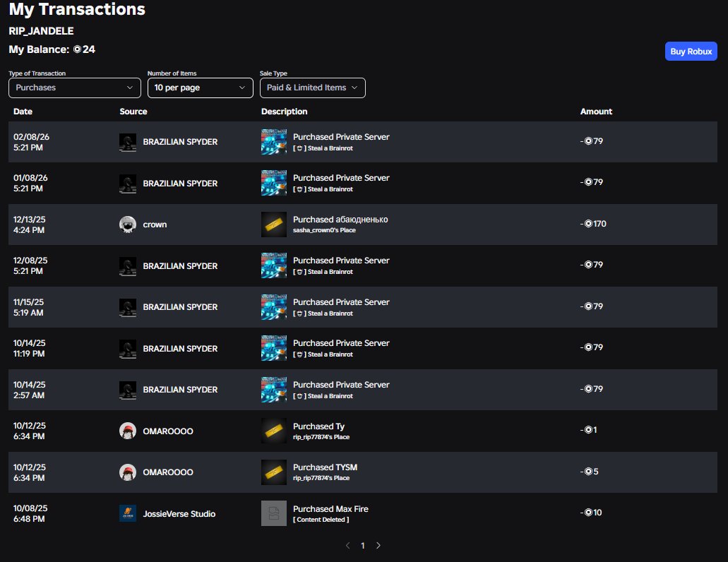Click the Buy Robux button
This screenshot has width=728, height=562.
coord(691,52)
